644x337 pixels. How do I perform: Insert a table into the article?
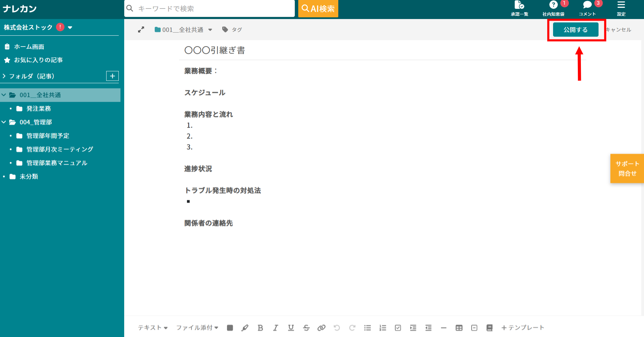(x=459, y=327)
